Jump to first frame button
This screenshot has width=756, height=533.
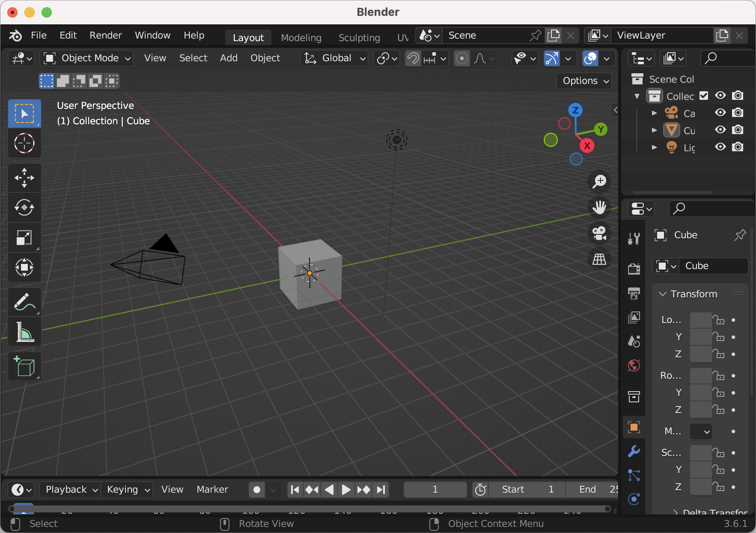(295, 490)
